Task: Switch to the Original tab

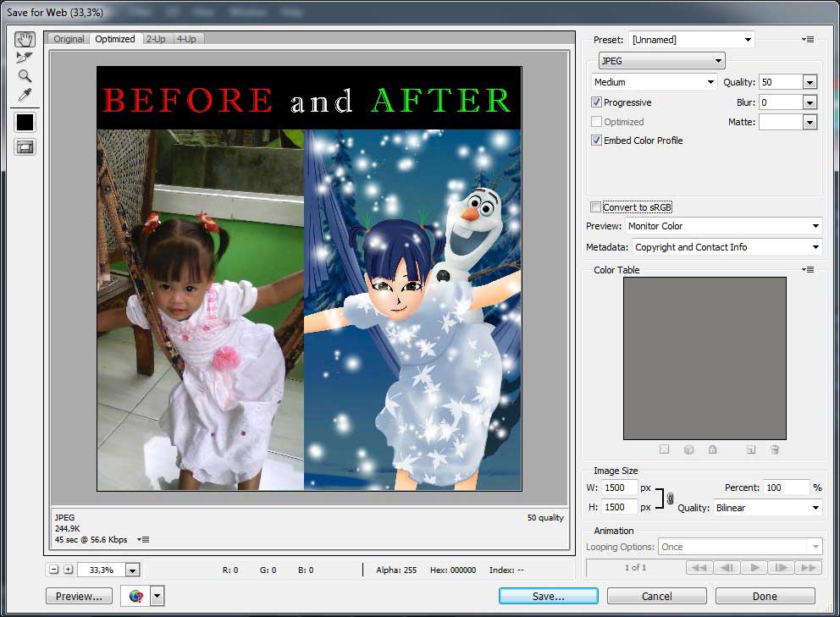Action: (69, 39)
